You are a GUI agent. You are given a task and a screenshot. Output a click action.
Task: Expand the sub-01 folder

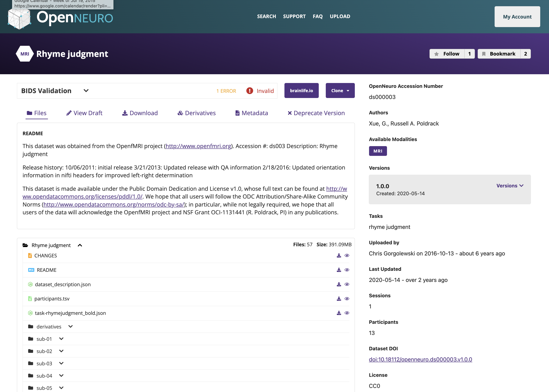[61, 339]
